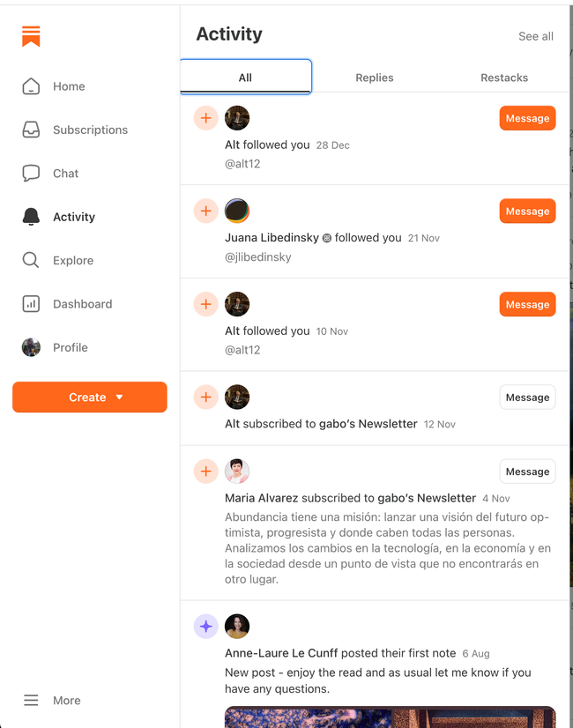The width and height of the screenshot is (573, 728).
Task: Select the All activity tab
Action: point(245,78)
